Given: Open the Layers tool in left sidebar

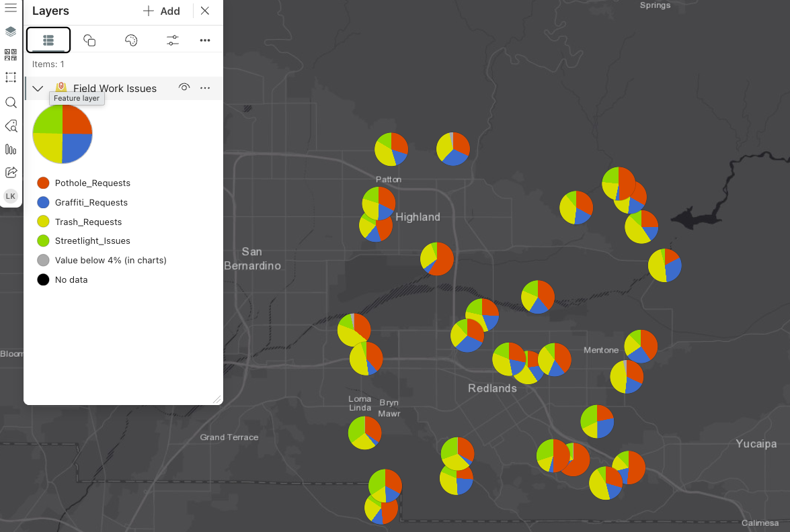Looking at the screenshot, I should click(10, 31).
